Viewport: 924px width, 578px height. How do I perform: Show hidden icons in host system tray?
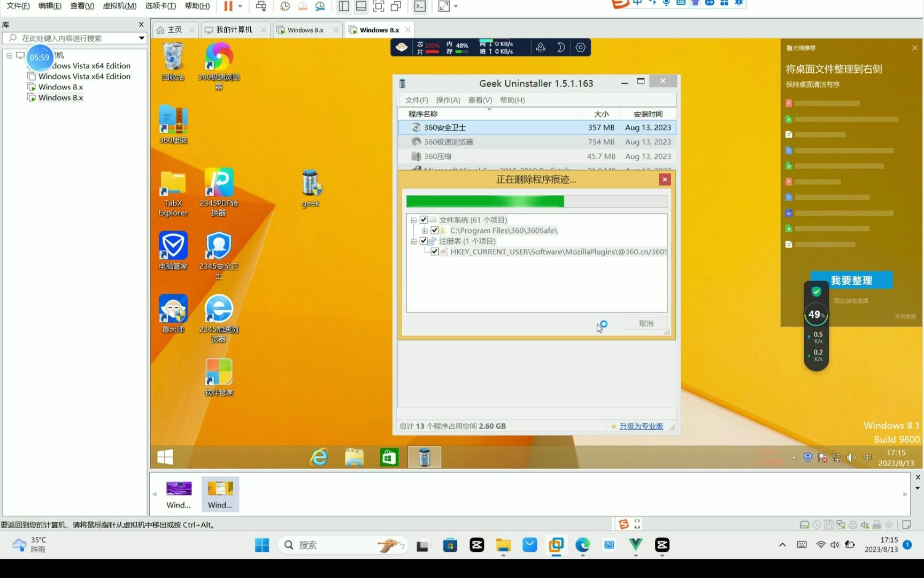782,545
